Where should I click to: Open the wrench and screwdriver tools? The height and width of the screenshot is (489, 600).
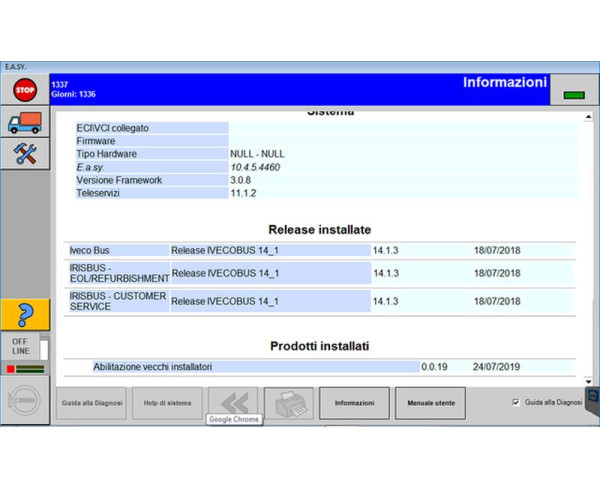24,153
